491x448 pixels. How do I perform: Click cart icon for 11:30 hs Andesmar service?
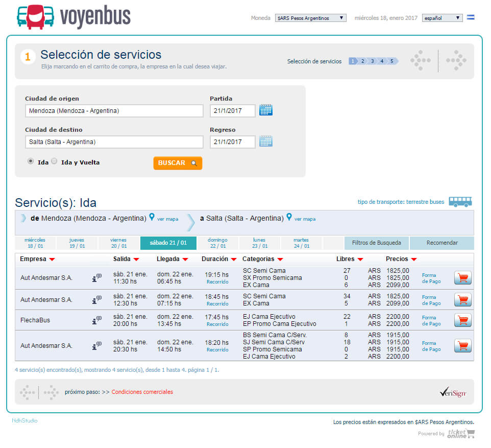tap(462, 278)
